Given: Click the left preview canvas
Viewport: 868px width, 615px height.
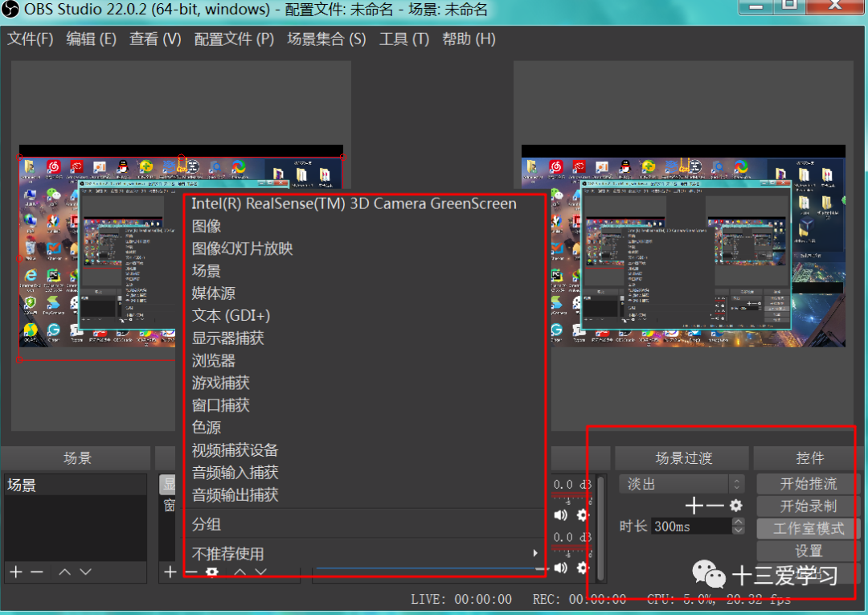Looking at the screenshot, I should click(181, 246).
